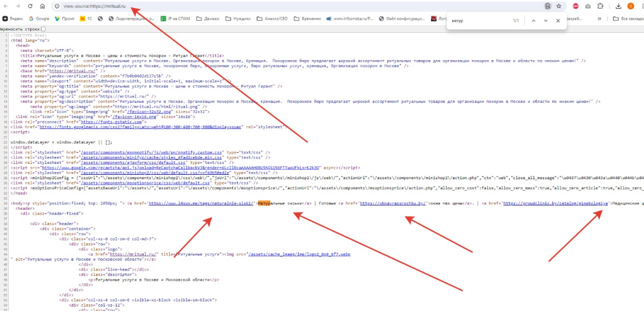
Task: Open the 1С bookmark
Action: pos(86,19)
